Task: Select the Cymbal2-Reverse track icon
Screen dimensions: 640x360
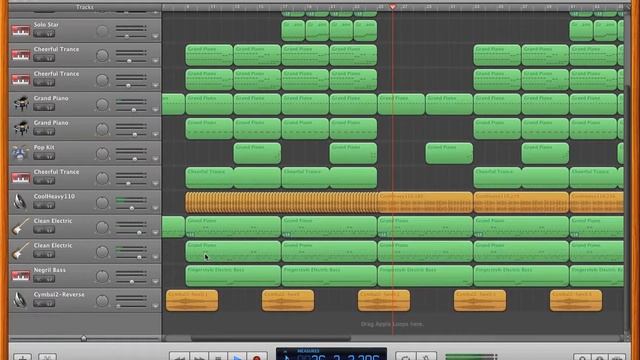Action: pos(20,300)
